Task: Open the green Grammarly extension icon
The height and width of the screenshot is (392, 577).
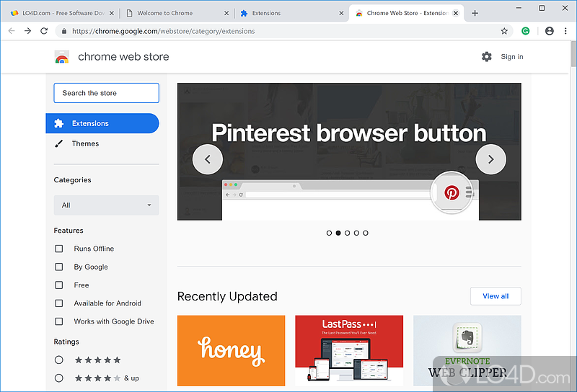Action: point(526,31)
